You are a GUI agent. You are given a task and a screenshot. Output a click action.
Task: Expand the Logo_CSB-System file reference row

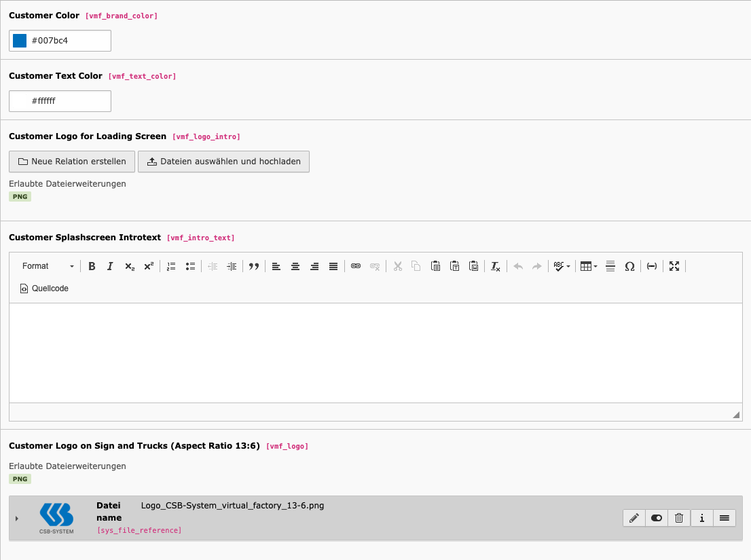coord(17,519)
